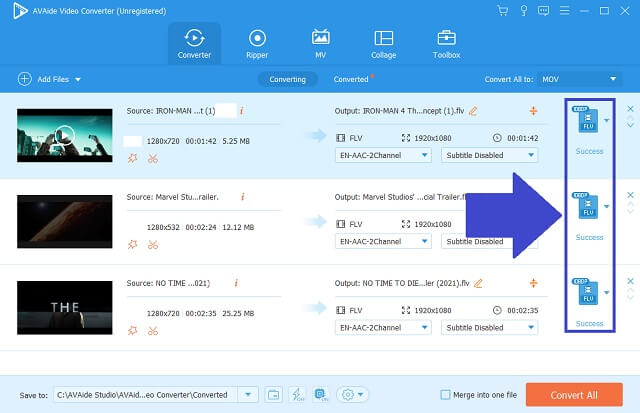
Task: Click the IRON-MAN Success status text
Action: click(x=589, y=151)
